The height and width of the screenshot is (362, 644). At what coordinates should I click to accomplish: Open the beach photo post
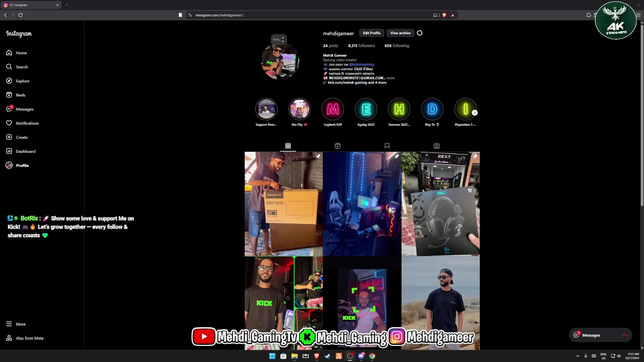click(x=441, y=303)
